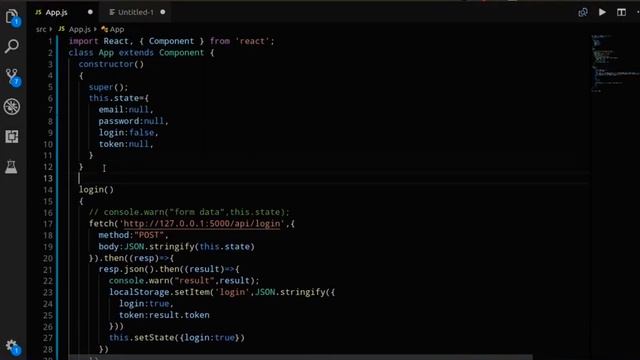Click 'this.state={' on line 6
The width and height of the screenshot is (640, 360).
(119, 98)
